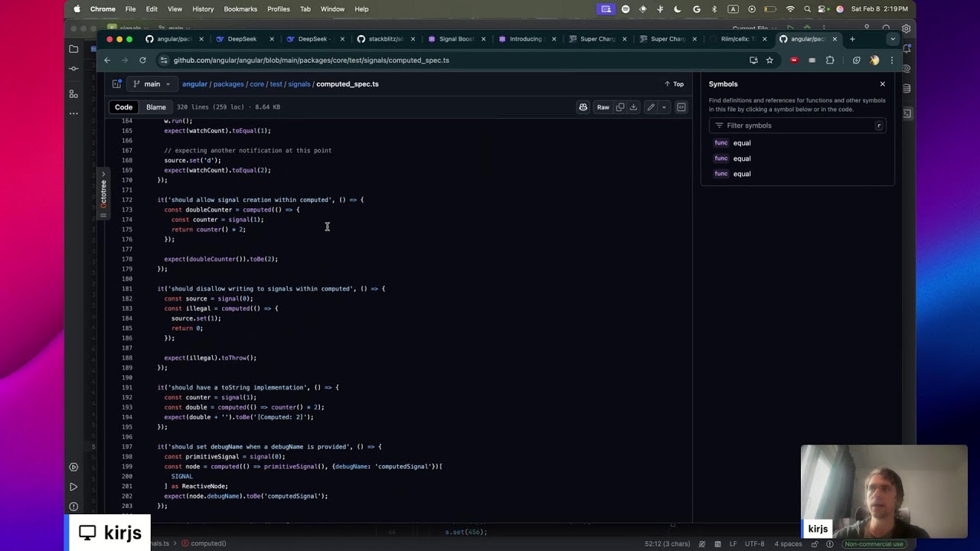Expand the file tree sidebar icon
The width and height of the screenshot is (980, 551).
(x=116, y=84)
